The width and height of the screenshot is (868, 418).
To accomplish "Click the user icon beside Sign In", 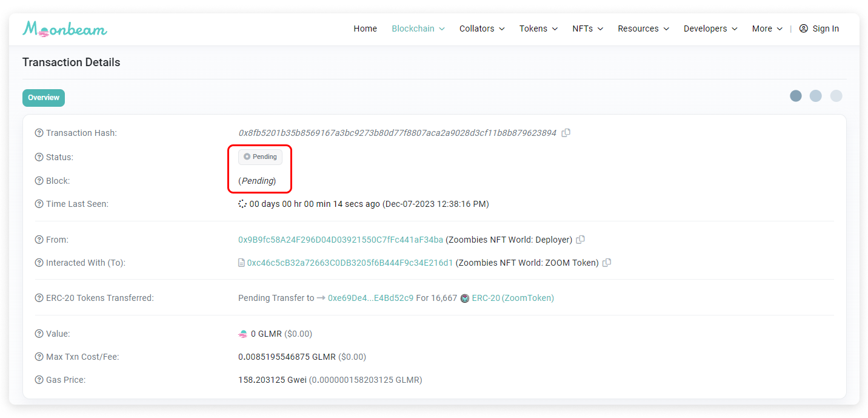I will coord(804,29).
